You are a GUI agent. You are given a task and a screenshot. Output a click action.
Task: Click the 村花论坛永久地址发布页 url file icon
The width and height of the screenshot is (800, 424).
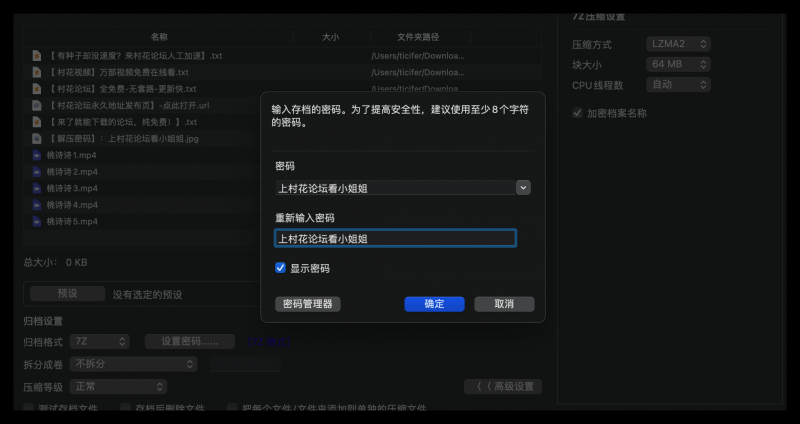[37, 105]
